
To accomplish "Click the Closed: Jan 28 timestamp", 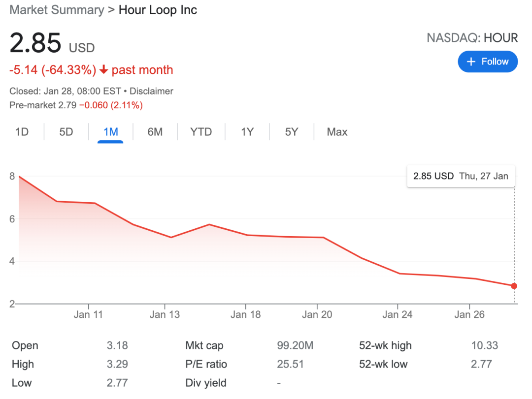I will coord(65,91).
